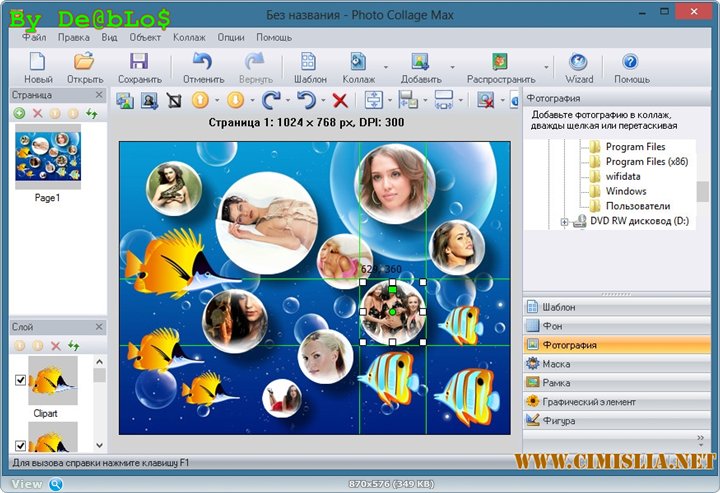Select the Windows folder in tree

point(625,191)
